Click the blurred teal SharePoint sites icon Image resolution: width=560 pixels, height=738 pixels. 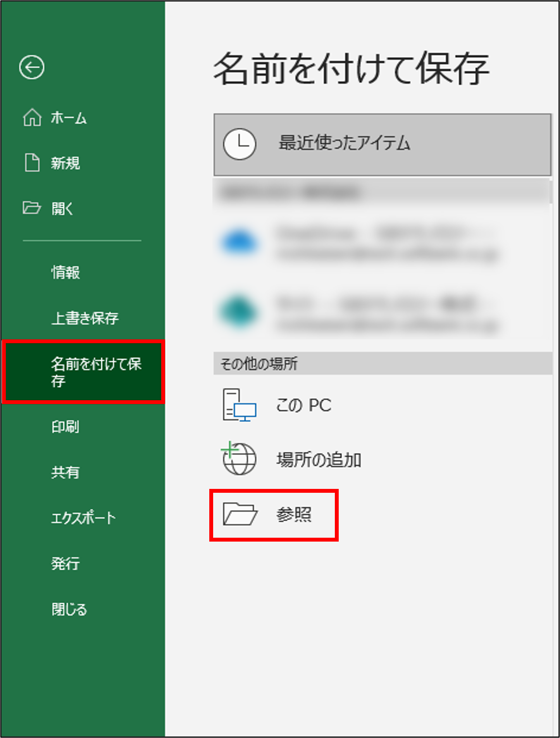[239, 312]
